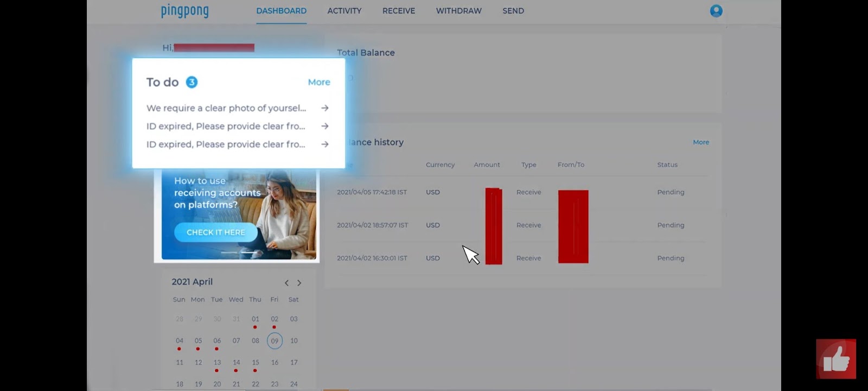Open the Send tab
The height and width of the screenshot is (391, 868).
click(513, 11)
